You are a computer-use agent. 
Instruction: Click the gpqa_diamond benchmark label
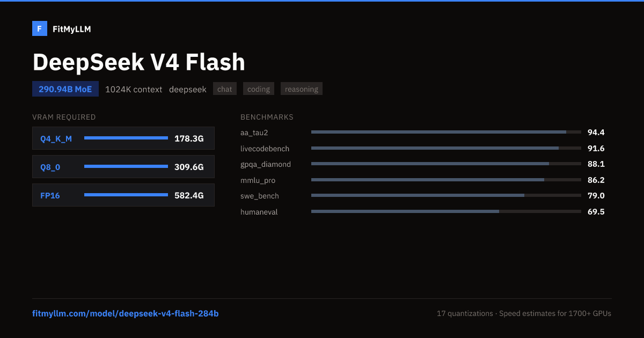pos(266,164)
